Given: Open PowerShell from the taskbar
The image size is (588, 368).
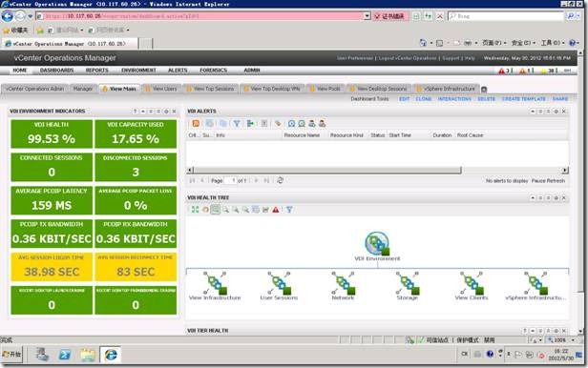Looking at the screenshot, I should tap(65, 354).
